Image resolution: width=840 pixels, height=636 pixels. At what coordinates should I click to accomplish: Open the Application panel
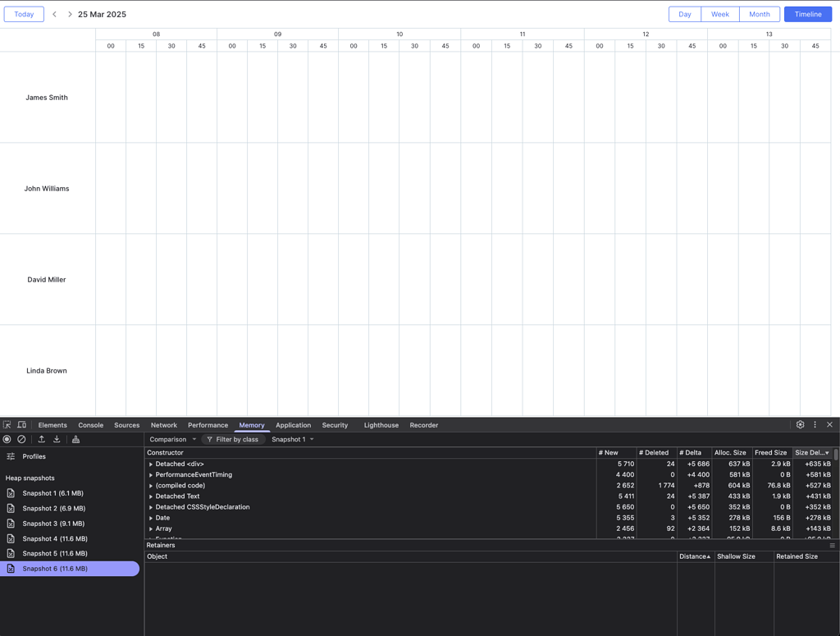pos(293,425)
